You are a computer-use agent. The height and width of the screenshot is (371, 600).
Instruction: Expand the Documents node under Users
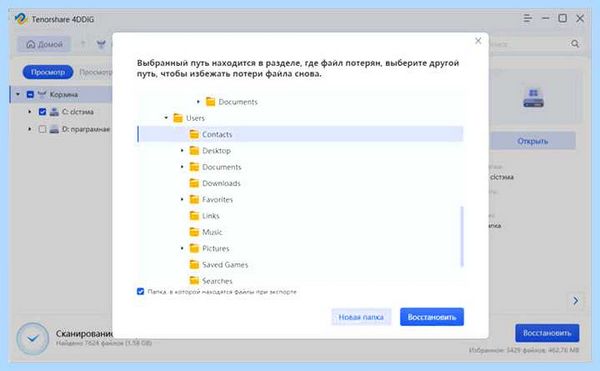tap(182, 167)
